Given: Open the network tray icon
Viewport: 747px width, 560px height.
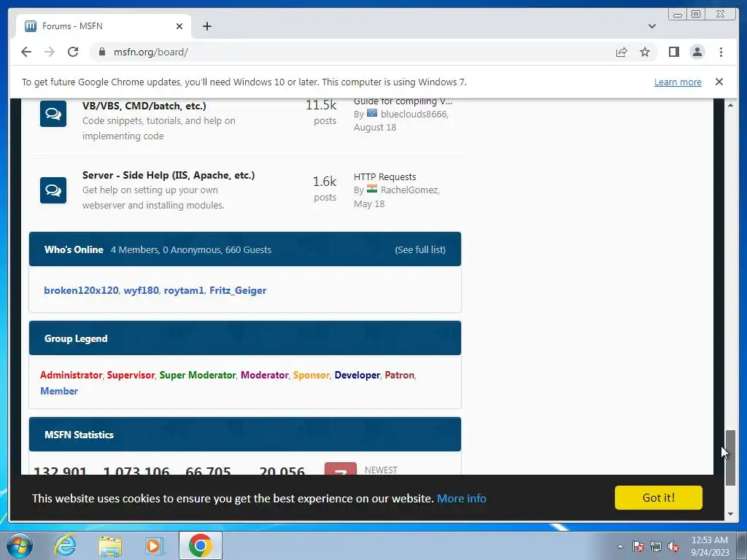Looking at the screenshot, I should [x=656, y=547].
